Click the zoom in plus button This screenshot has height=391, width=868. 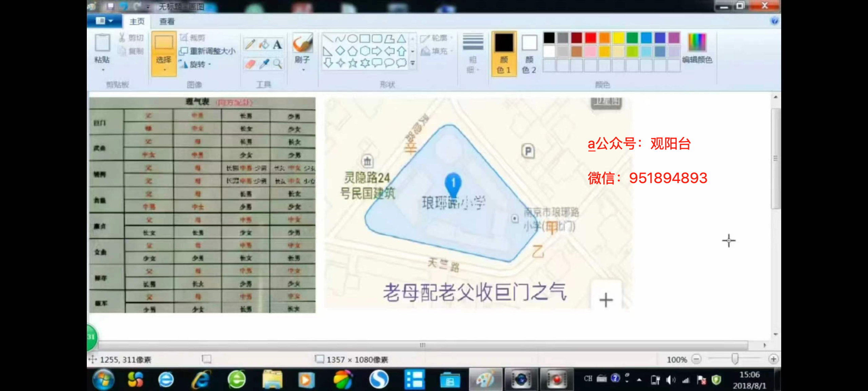click(773, 359)
